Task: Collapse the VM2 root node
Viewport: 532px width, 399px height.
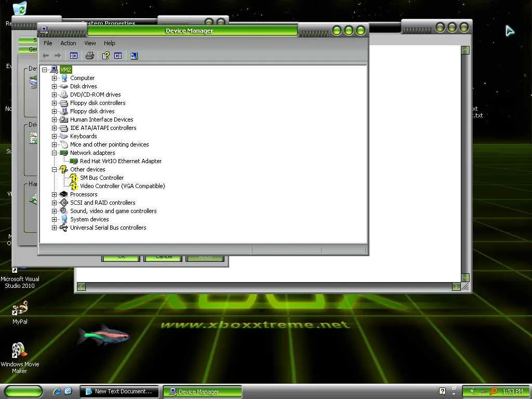Action: (45, 70)
